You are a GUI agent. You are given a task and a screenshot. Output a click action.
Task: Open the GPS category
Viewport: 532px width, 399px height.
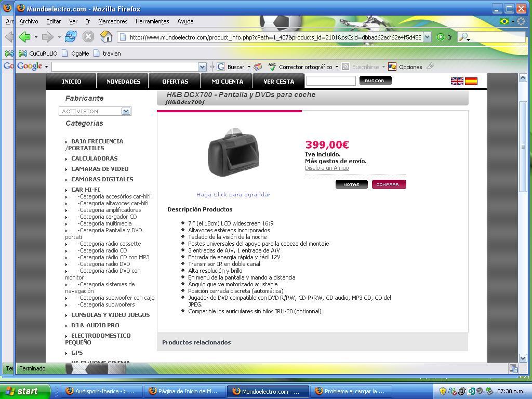pos(77,353)
